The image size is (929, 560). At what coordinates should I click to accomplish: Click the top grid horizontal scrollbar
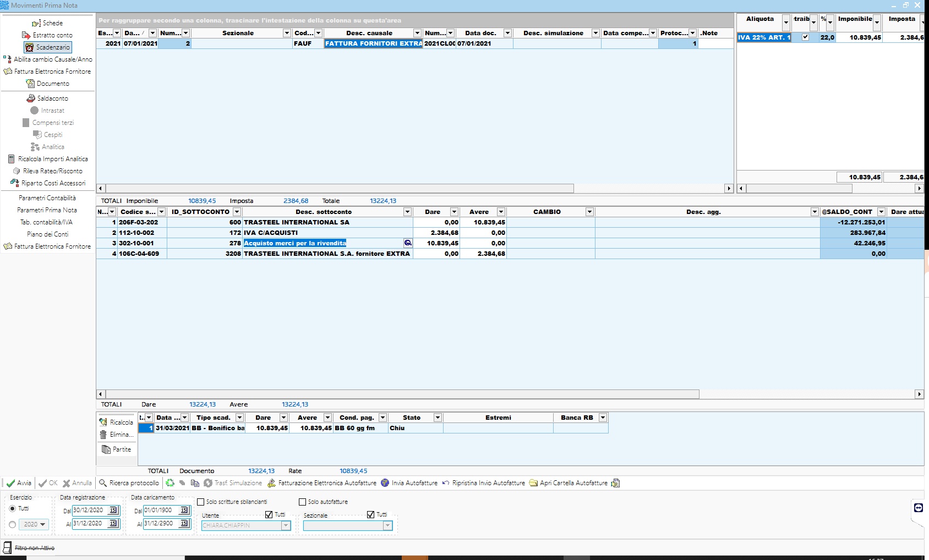[x=340, y=188]
